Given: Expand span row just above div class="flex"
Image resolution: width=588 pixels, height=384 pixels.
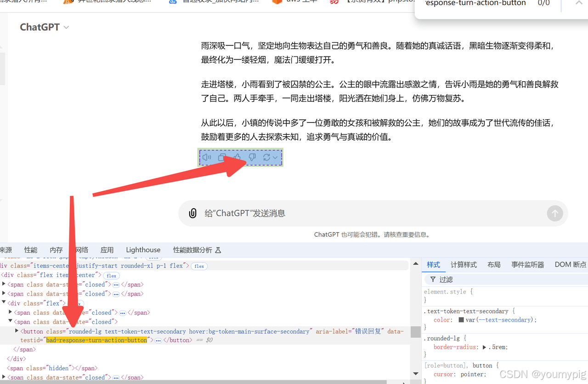Looking at the screenshot, I should pyautogui.click(x=4, y=294).
